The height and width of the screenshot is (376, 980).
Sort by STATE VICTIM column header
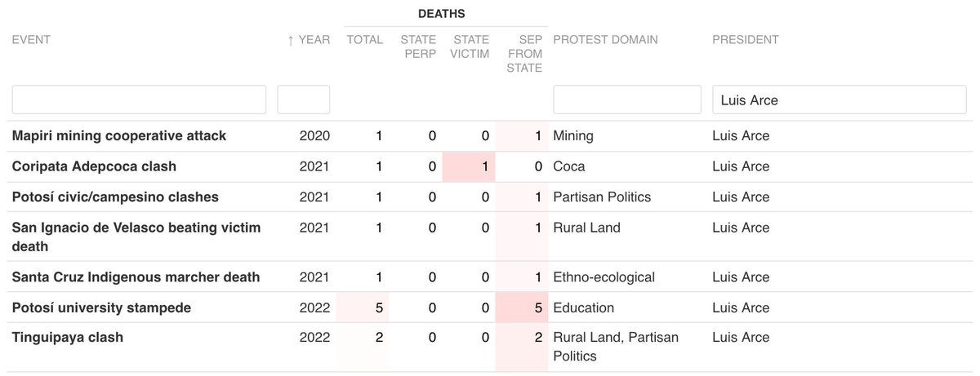pos(471,46)
